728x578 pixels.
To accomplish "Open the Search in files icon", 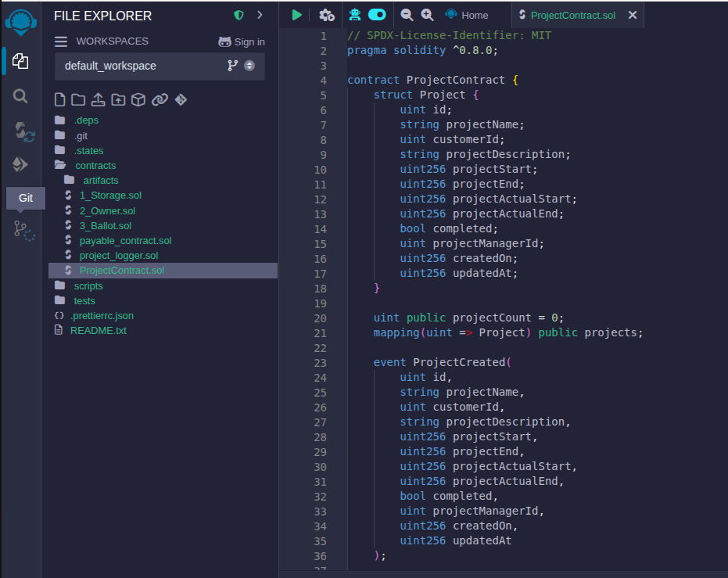I will pyautogui.click(x=20, y=96).
